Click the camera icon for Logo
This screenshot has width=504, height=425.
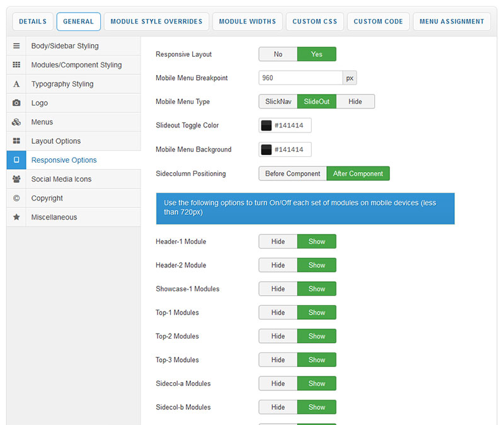click(16, 103)
